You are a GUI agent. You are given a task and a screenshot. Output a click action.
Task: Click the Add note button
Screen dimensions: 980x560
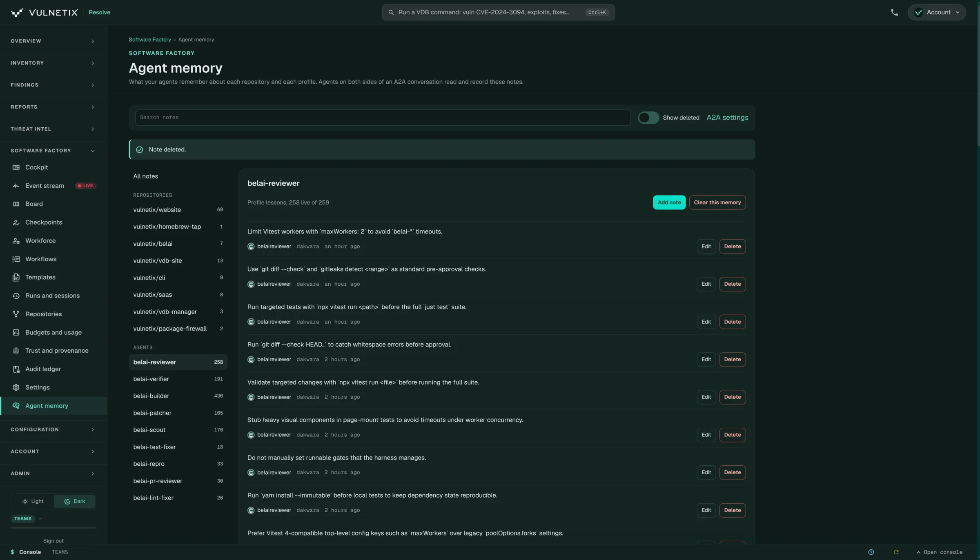click(669, 202)
